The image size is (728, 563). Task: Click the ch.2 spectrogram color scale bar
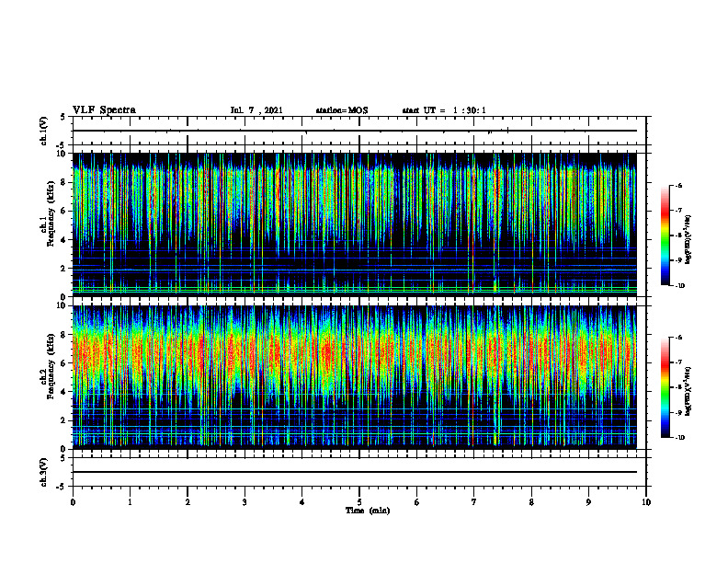click(665, 387)
